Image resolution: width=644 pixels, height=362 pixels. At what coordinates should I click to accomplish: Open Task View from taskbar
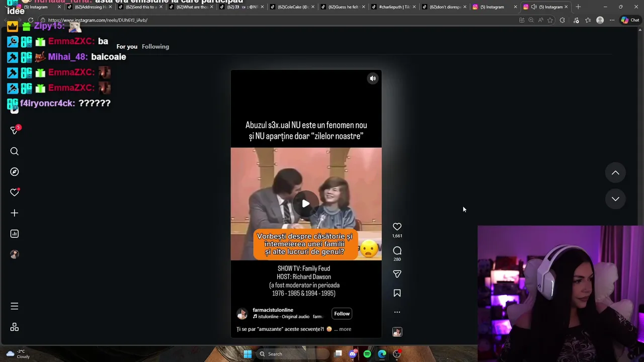338,354
